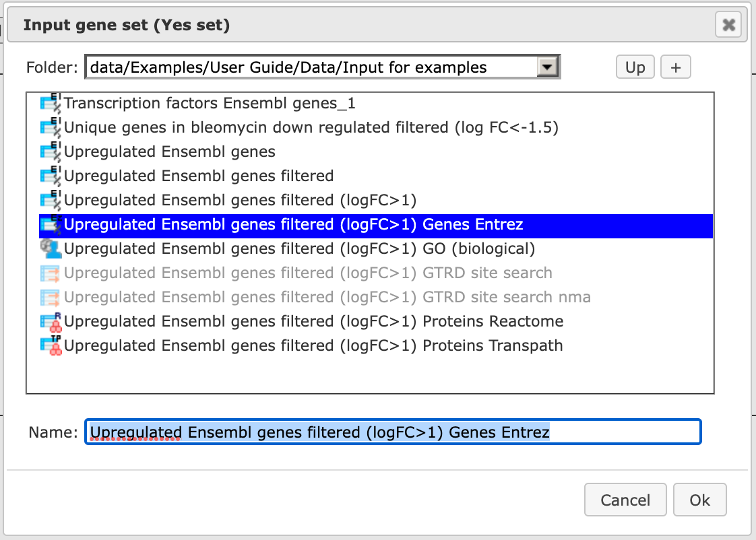Screen dimensions: 756x540
Task: Click the GTRD site search track icon
Action: [x=50, y=273]
